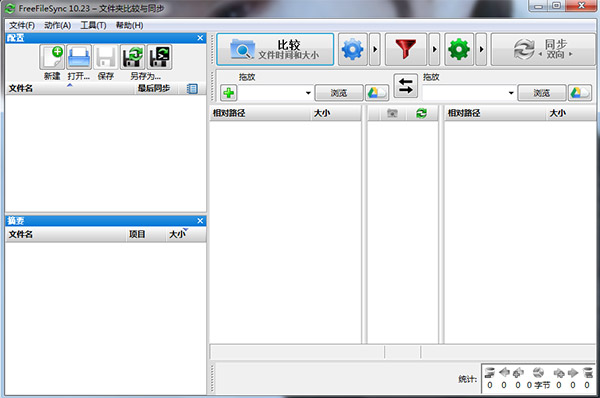Toggle the category view icon in the middle column header
This screenshot has width=600, height=398.
392,113
